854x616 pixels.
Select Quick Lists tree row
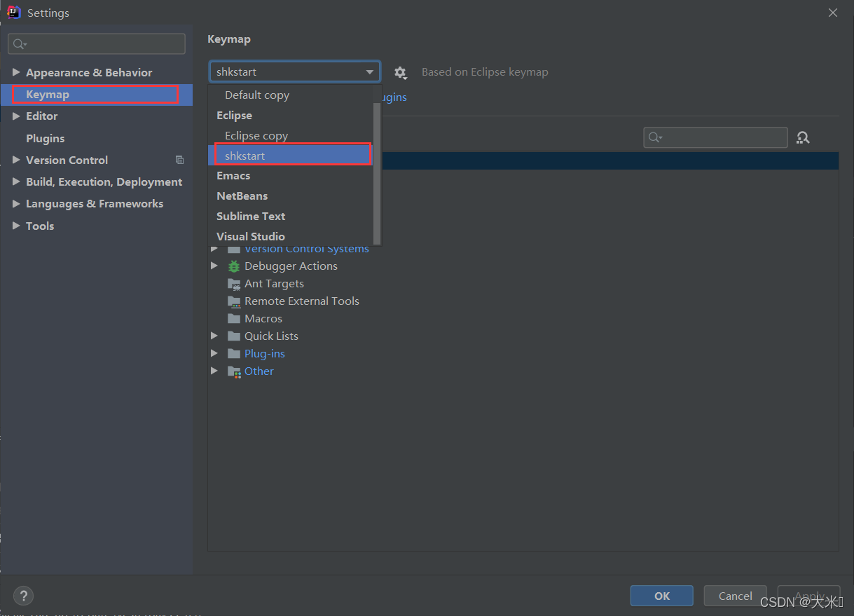523,336
